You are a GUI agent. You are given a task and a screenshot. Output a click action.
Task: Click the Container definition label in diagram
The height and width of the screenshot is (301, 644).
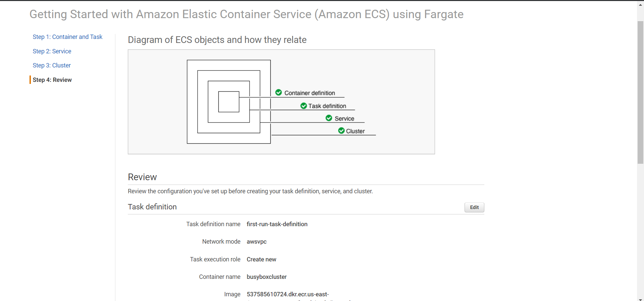[310, 93]
